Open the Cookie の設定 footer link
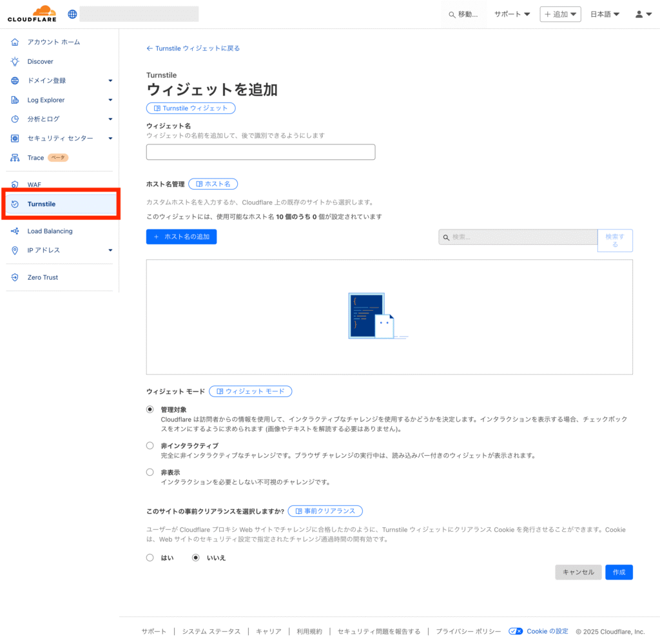Viewport: 660px width, 644px height. click(547, 631)
